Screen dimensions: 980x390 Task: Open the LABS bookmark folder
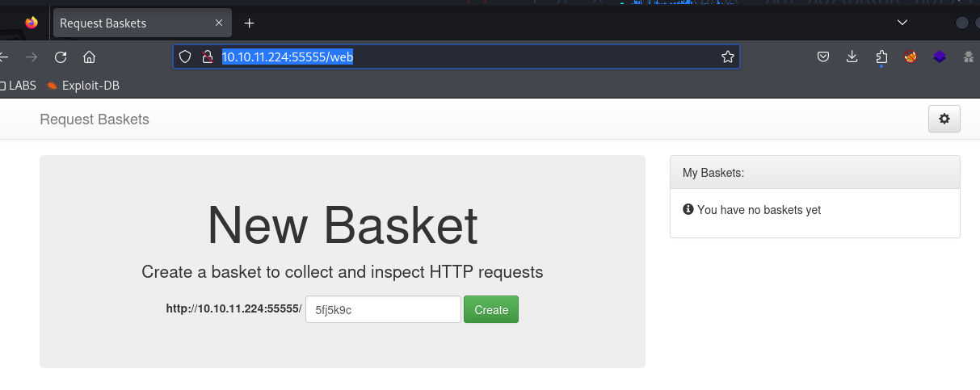[19, 85]
